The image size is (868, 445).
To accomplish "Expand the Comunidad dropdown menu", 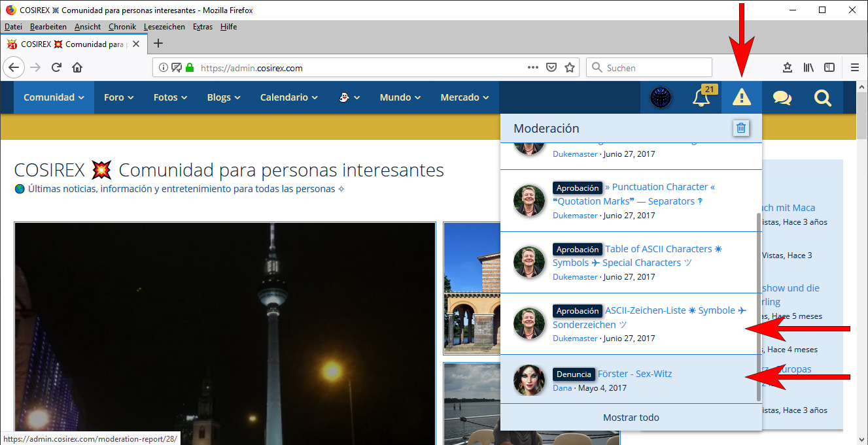I will point(54,97).
